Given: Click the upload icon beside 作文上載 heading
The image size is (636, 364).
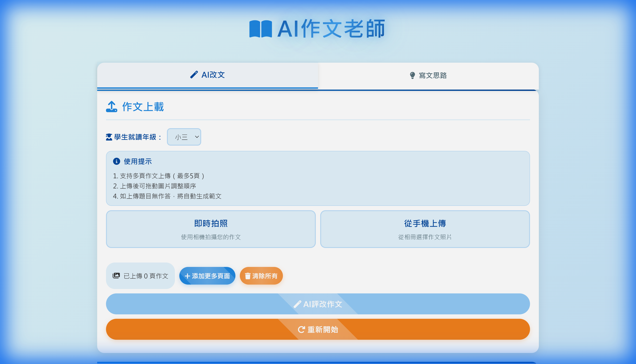Looking at the screenshot, I should tap(112, 107).
